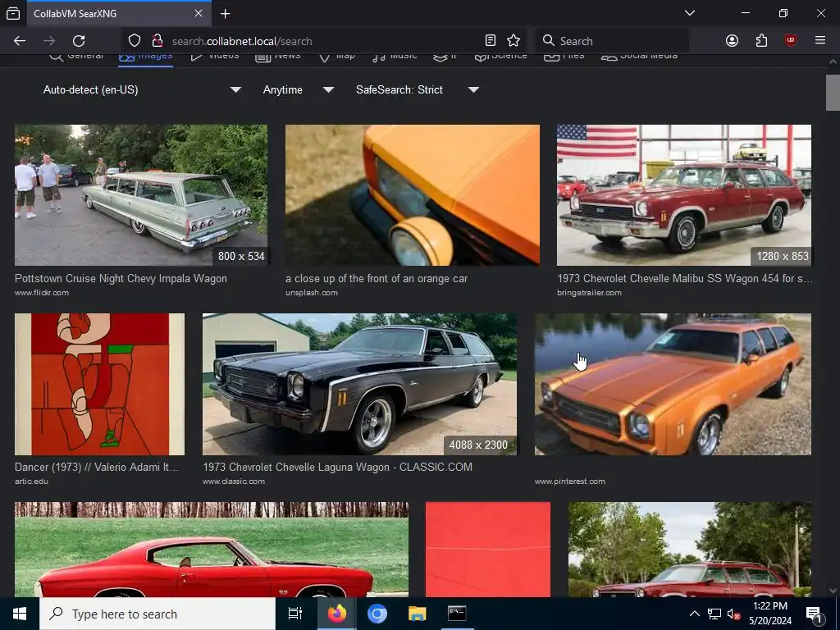The image size is (840, 630).
Task: Open the Pottstown Cruise Night Impala Wagon image
Action: pyautogui.click(x=141, y=195)
